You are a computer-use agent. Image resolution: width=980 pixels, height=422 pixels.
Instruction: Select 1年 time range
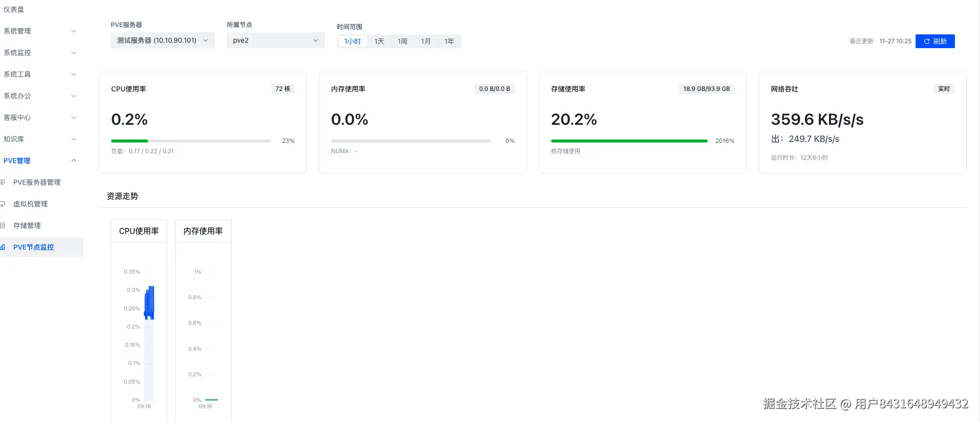point(449,41)
